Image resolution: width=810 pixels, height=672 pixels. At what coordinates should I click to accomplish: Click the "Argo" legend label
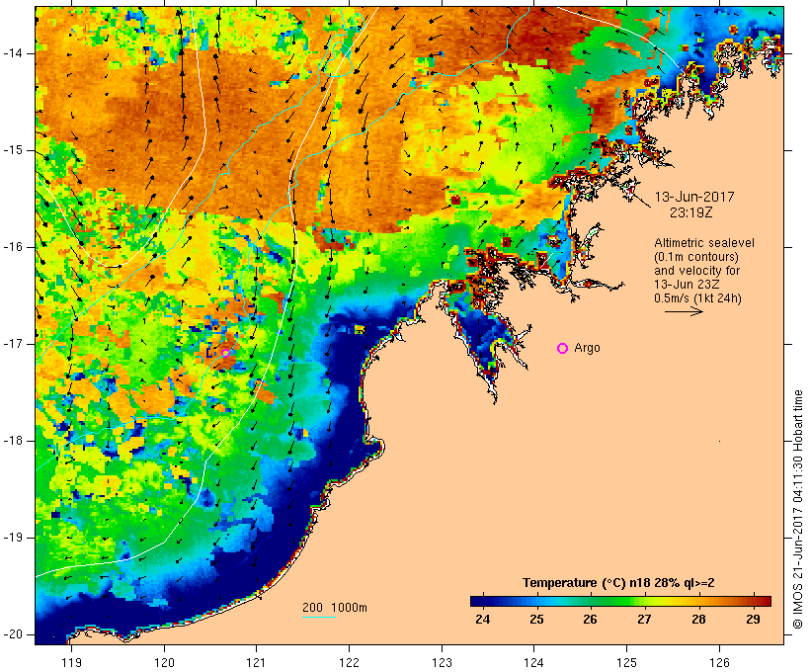(587, 348)
